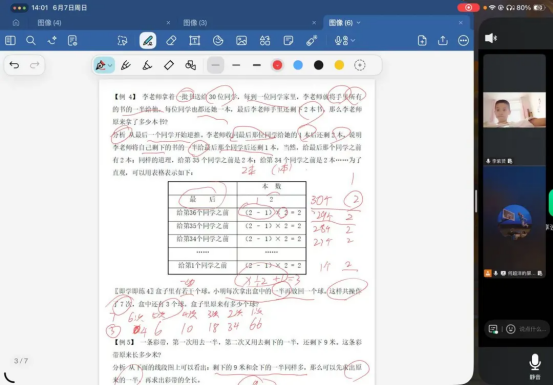Add a new page button
The image size is (553, 385).
422,41
